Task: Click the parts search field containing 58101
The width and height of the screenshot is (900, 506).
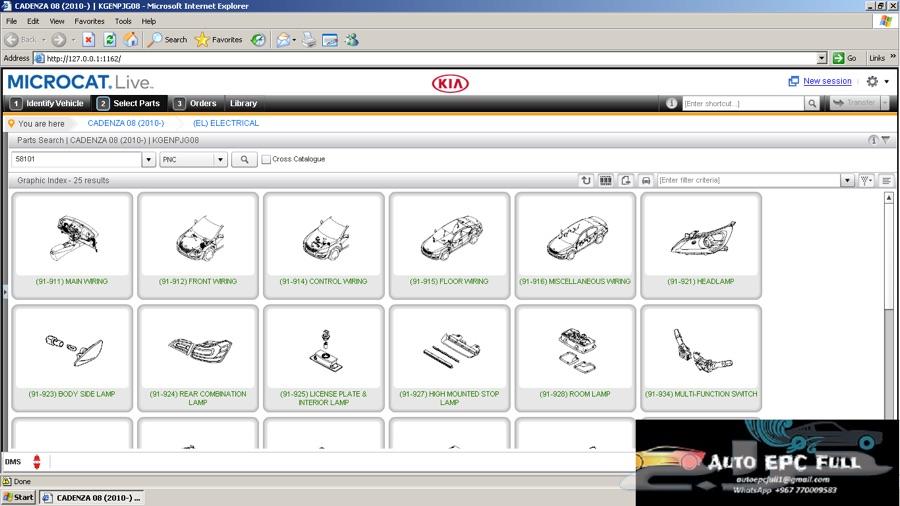Action: coord(76,159)
